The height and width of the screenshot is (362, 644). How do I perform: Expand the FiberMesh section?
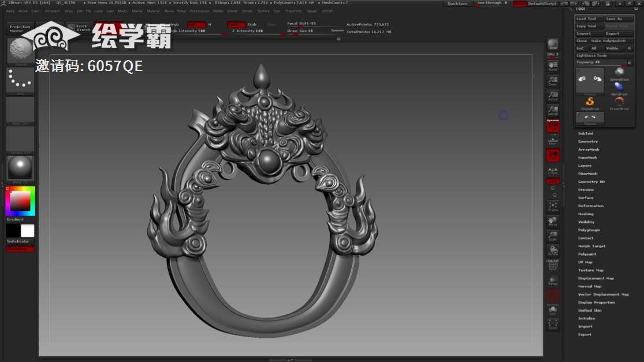(x=588, y=174)
